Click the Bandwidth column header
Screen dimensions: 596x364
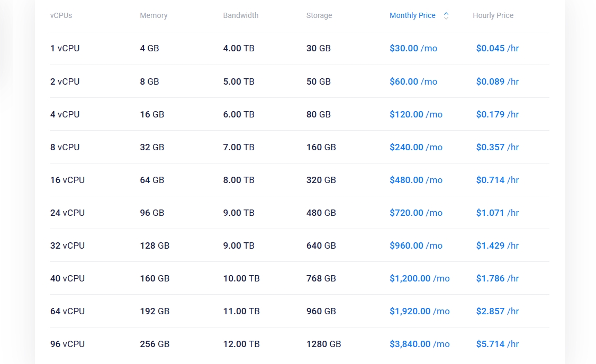click(x=241, y=16)
